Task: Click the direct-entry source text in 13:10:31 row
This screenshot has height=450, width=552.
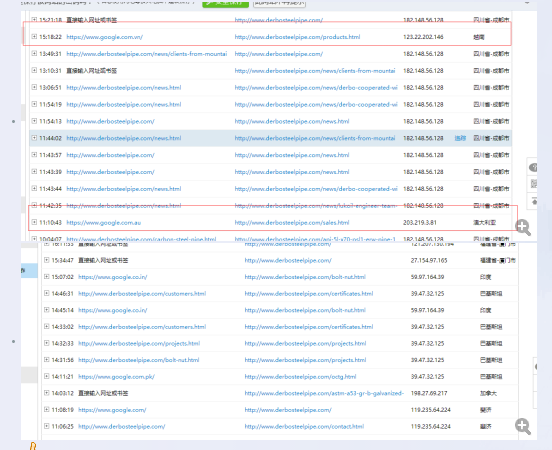Action: (92, 71)
